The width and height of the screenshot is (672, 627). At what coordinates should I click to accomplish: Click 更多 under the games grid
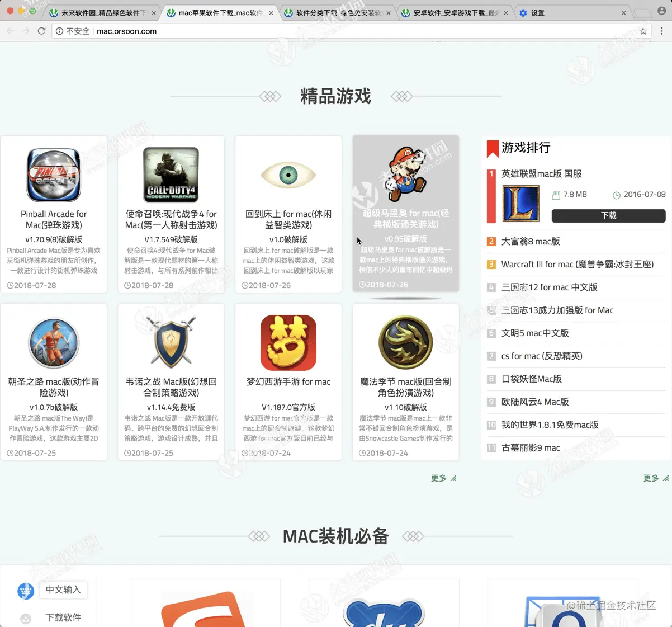pos(443,478)
